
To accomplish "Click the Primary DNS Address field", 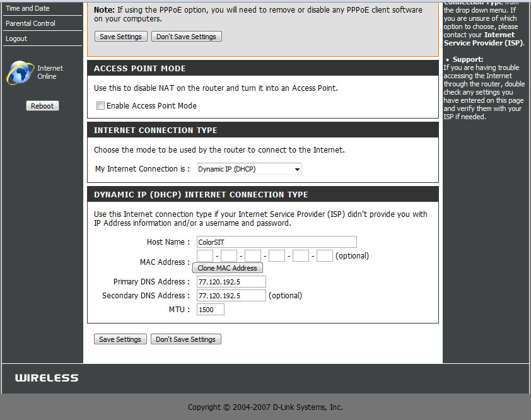I will (231, 282).
